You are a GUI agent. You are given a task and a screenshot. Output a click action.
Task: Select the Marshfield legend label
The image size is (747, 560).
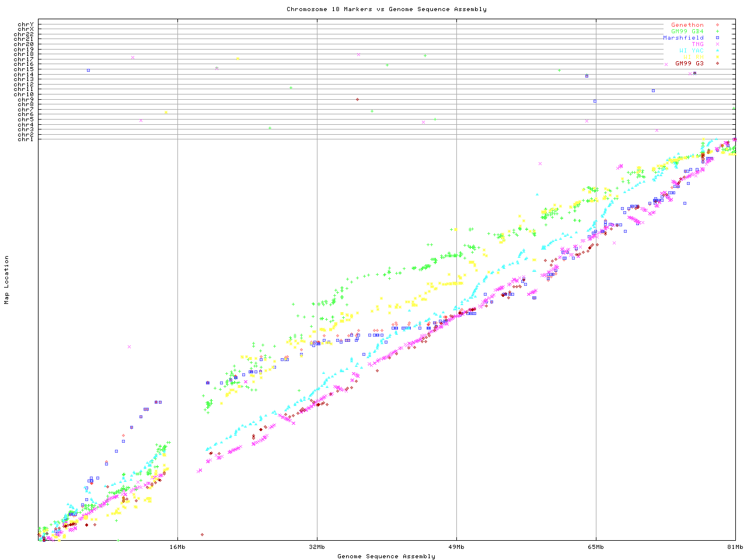click(x=683, y=38)
